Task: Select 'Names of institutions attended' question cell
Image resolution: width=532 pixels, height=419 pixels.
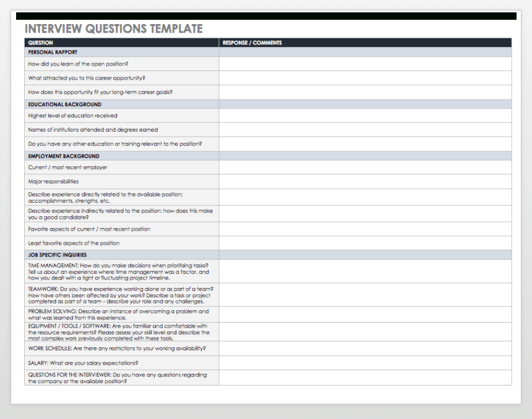Action: [121, 130]
